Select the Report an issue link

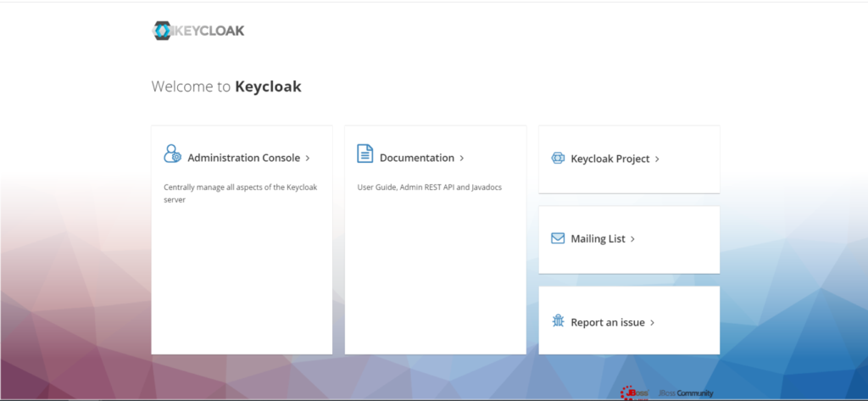(607, 322)
